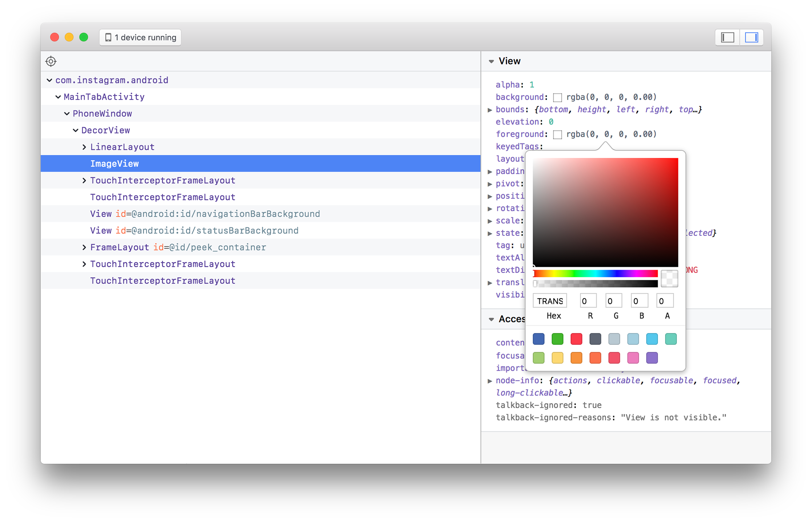Click the 1 device running button
This screenshot has height=522, width=812.
tap(140, 37)
